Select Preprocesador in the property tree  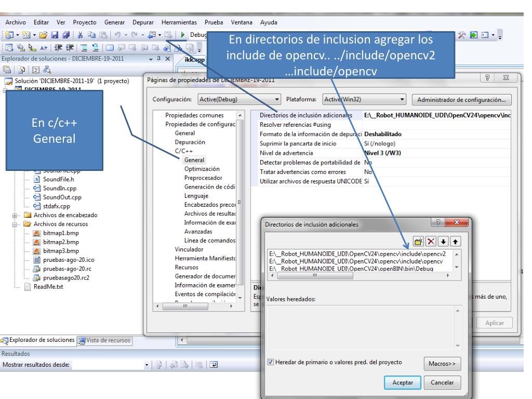tap(203, 178)
